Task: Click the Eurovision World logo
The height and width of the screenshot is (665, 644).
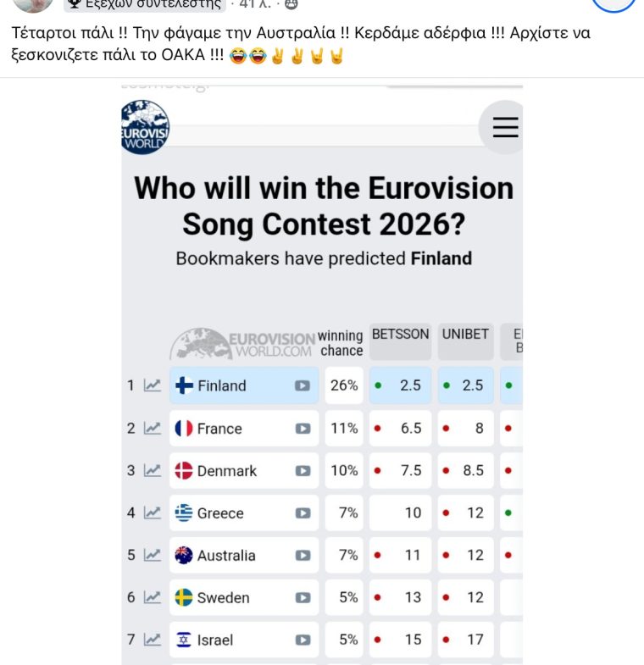Action: [146, 127]
